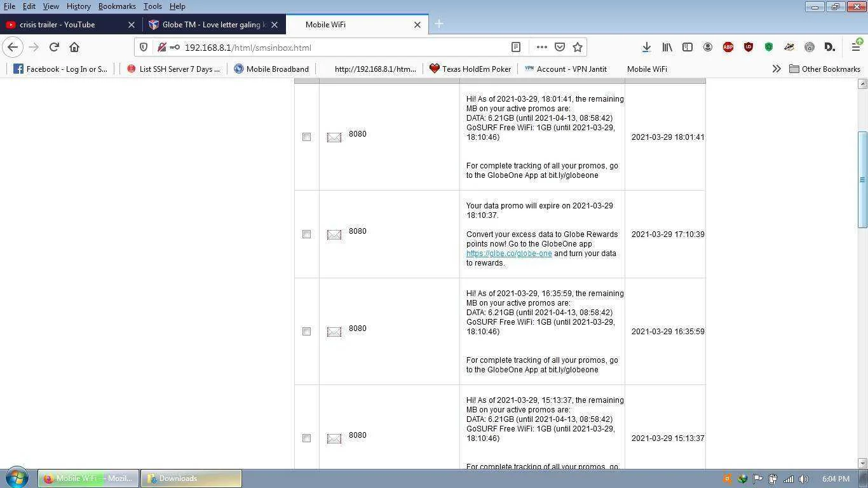Show site security shield information

tap(144, 47)
